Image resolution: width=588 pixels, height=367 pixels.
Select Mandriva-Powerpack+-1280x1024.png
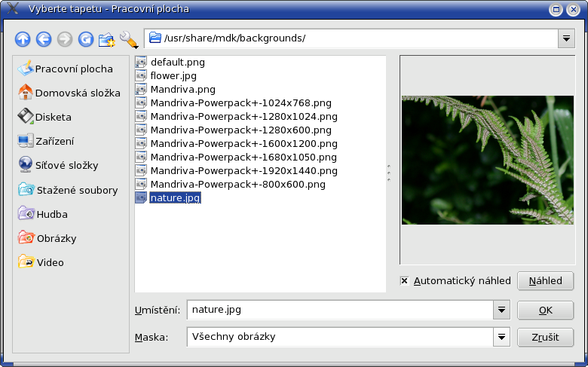pyautogui.click(x=243, y=116)
